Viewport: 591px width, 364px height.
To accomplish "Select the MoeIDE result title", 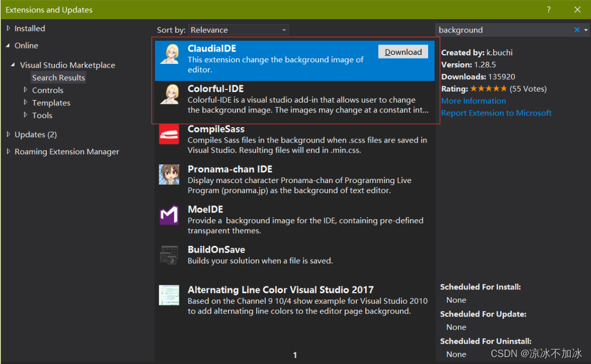I will click(x=206, y=209).
